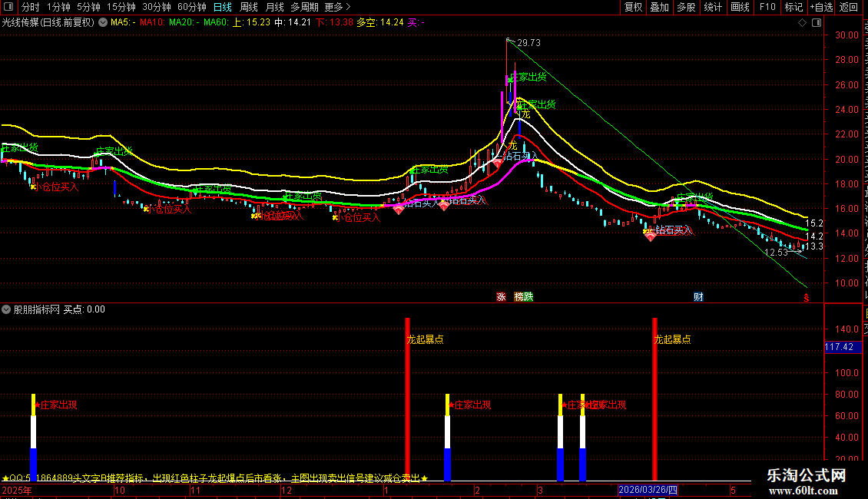Expand the 更多 periods menu
Viewport: 868px width, 499px height.
pos(338,7)
